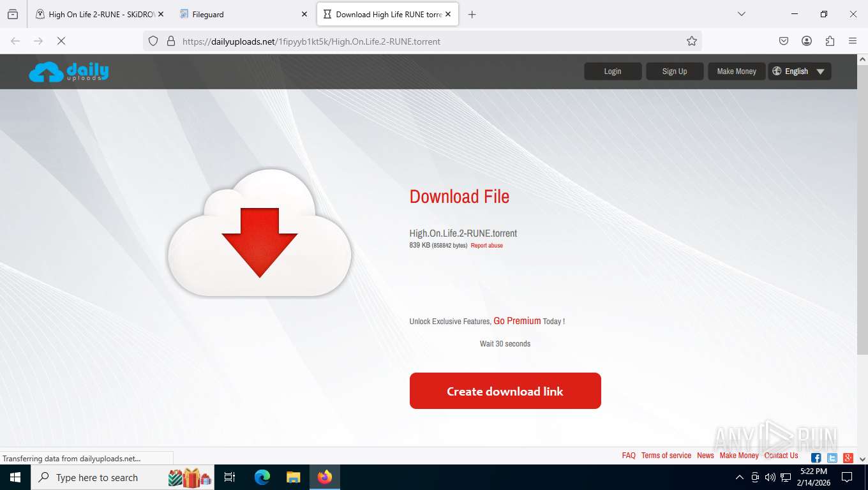The height and width of the screenshot is (490, 868).
Task: Open Task View on the taskbar
Action: [230, 477]
